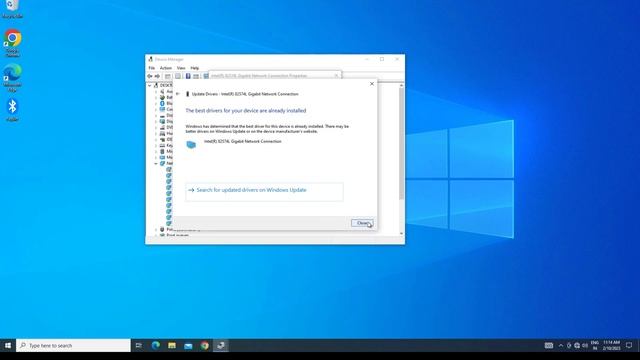
Task: Open the touch keyboard tray icon
Action: tap(549, 345)
